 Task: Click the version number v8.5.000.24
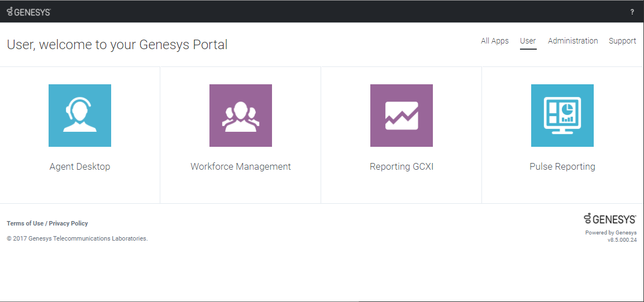point(622,240)
